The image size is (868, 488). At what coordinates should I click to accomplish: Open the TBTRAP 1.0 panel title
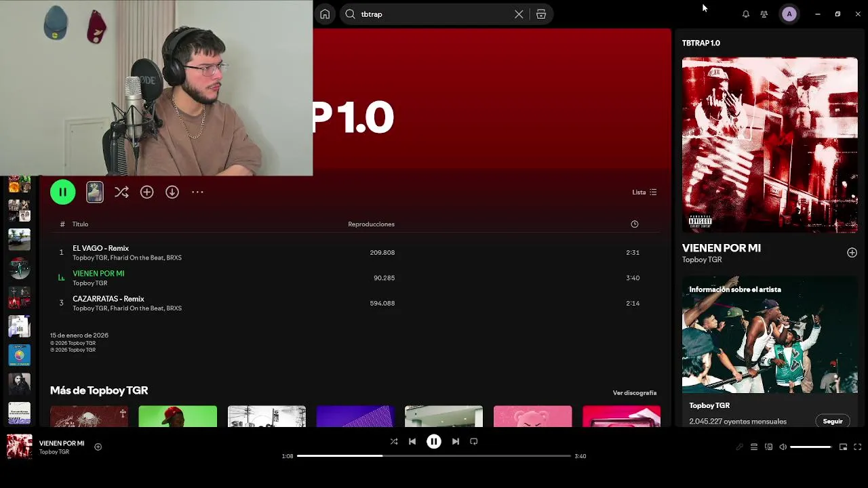(x=701, y=43)
